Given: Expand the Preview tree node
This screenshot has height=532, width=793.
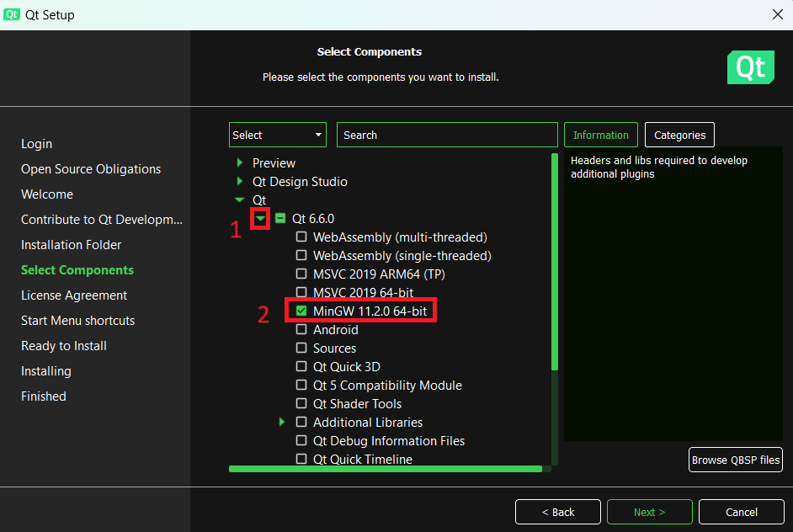Looking at the screenshot, I should pyautogui.click(x=240, y=162).
